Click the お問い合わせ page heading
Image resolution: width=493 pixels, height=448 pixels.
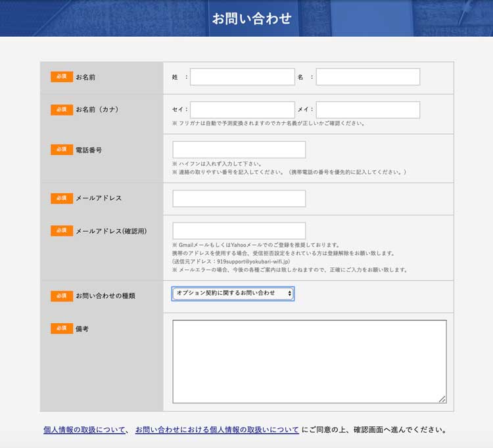(251, 18)
